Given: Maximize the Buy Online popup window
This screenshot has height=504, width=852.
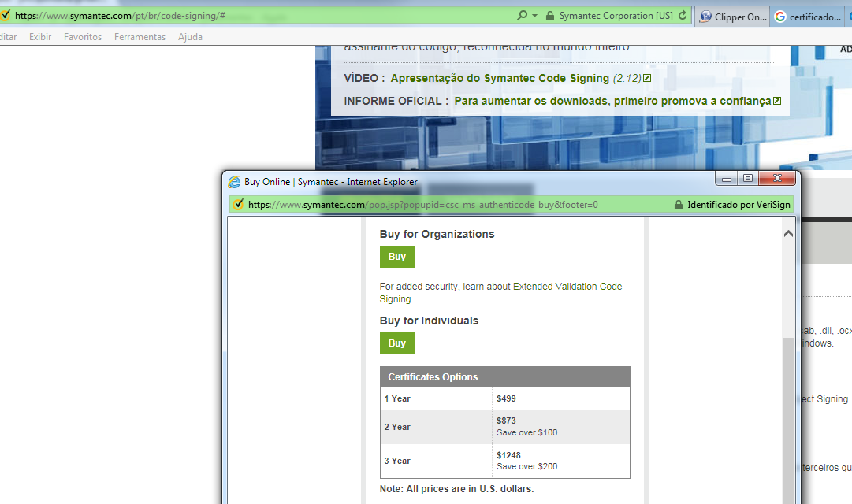Looking at the screenshot, I should [x=748, y=179].
